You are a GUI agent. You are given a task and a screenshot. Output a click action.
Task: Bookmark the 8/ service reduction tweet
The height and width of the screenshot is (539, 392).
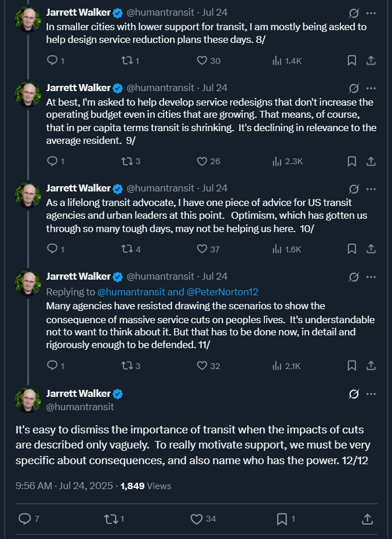[x=351, y=60]
